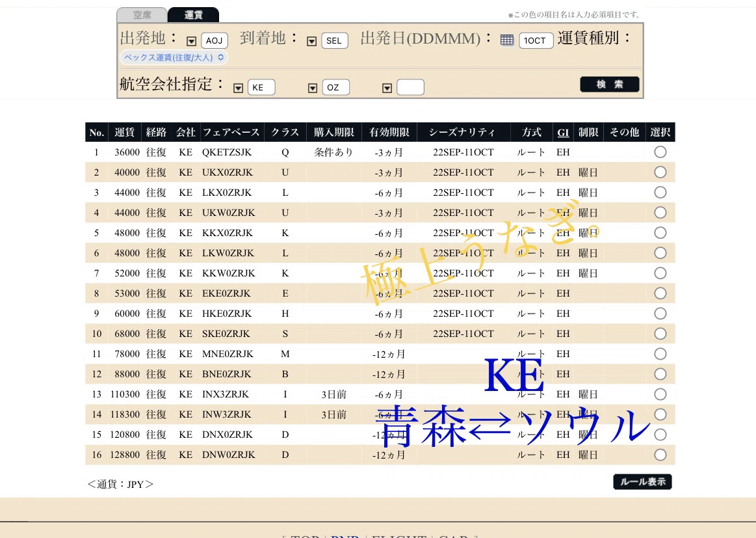
Task: Click the 条件あり purchase condition cell
Action: (x=333, y=152)
